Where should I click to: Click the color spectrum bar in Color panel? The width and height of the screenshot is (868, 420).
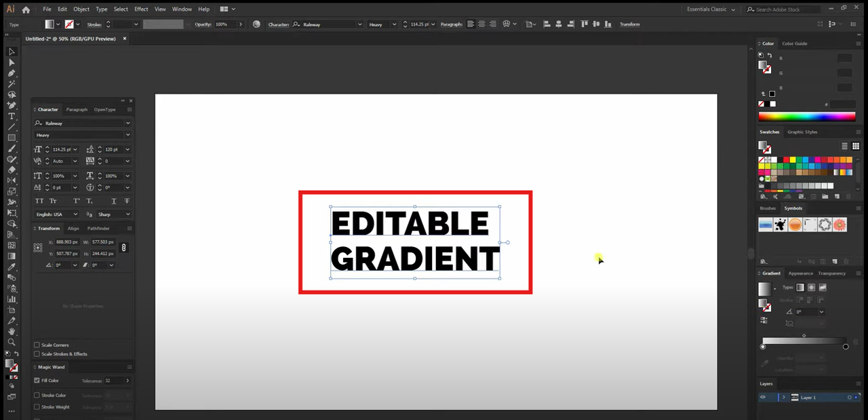[807, 117]
